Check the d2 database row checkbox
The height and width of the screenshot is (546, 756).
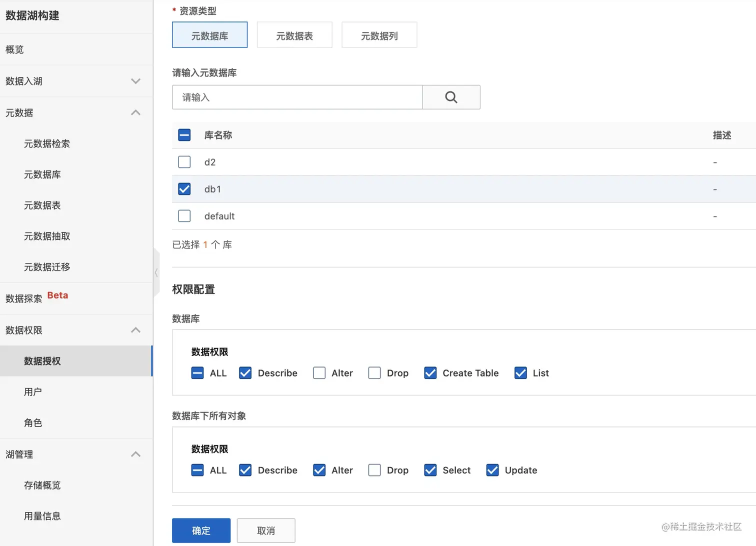point(184,162)
